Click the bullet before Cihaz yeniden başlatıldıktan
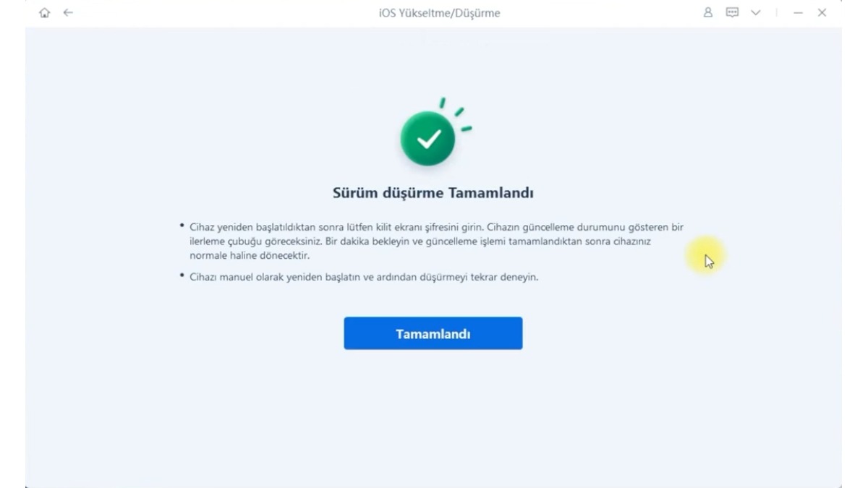Screen dimensions: 868x488 click(x=182, y=226)
